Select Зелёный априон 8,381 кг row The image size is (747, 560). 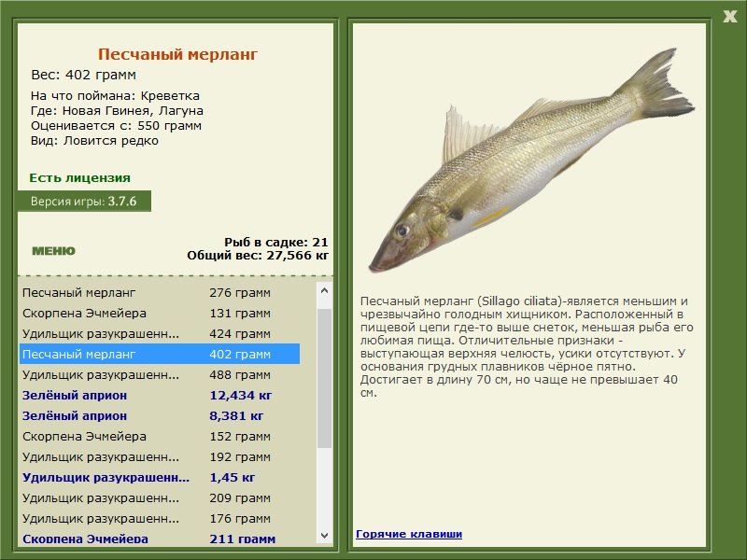(160, 415)
